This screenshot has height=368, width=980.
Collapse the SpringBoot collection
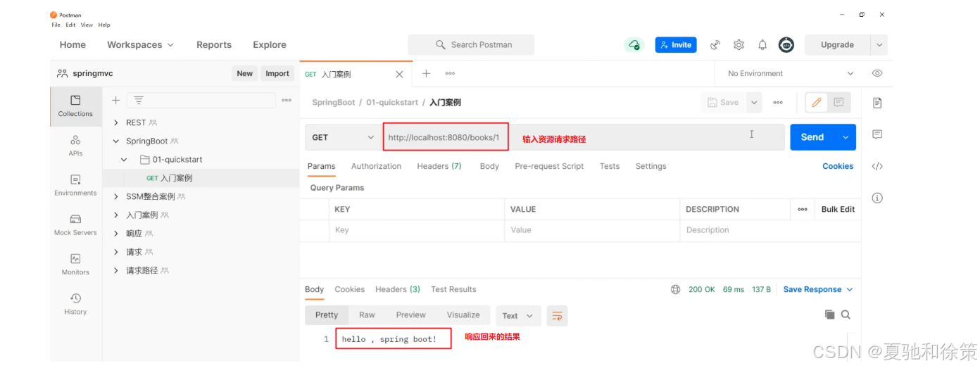click(x=116, y=141)
